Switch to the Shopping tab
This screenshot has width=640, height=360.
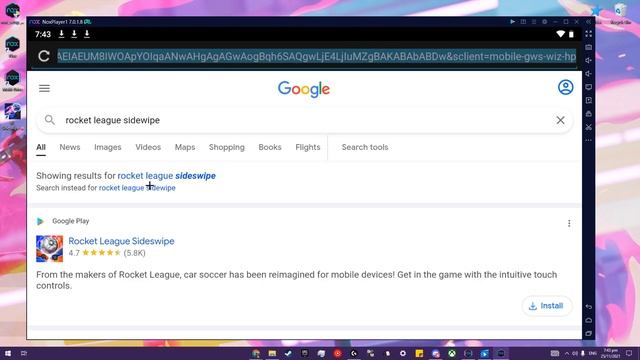click(x=227, y=147)
